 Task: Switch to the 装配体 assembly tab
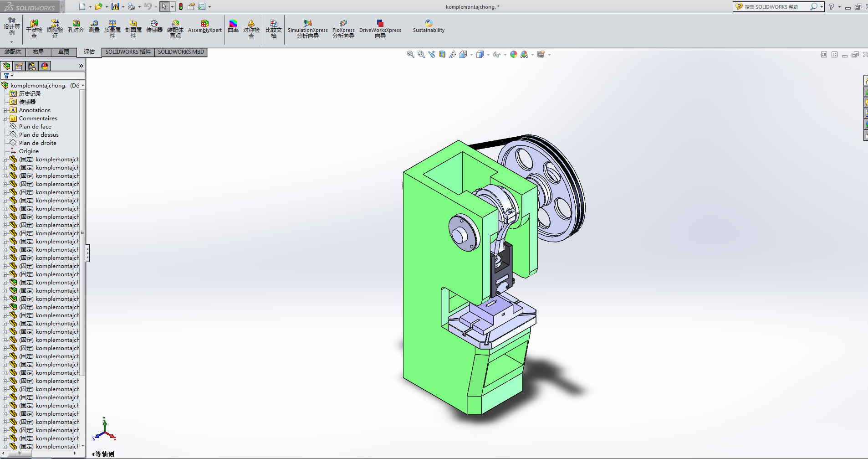point(13,52)
